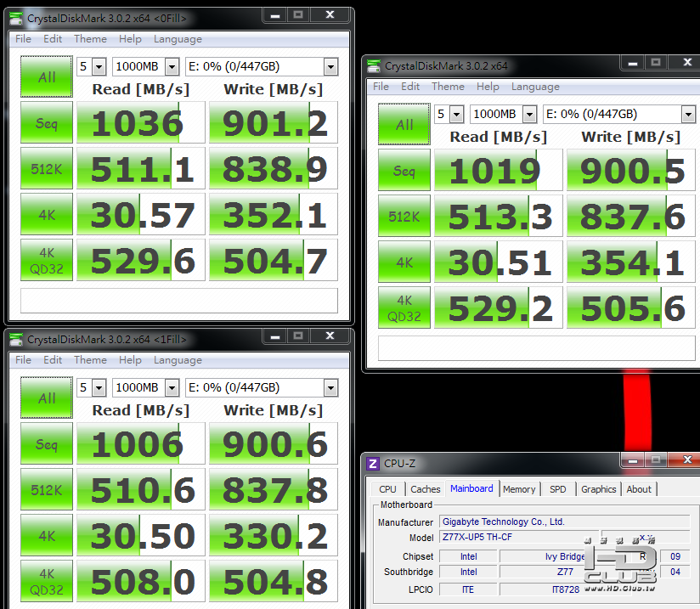The image size is (700, 609).
Task: Click comment field in right CrystalDiskMark window
Action: (x=537, y=348)
